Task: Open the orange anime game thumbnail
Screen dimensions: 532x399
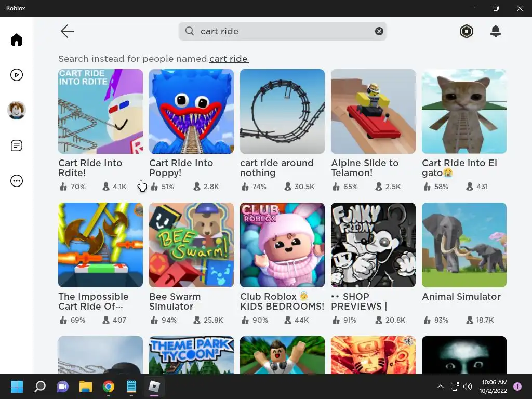Action: click(x=373, y=355)
